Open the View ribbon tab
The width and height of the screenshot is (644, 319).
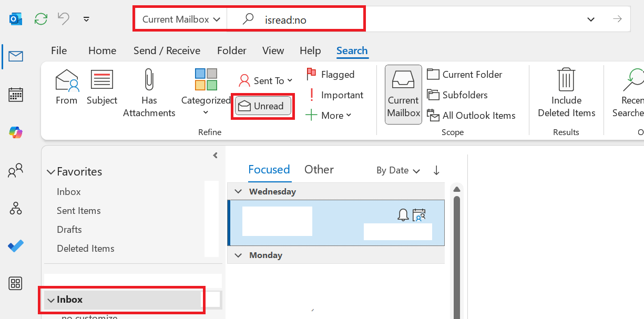point(273,50)
